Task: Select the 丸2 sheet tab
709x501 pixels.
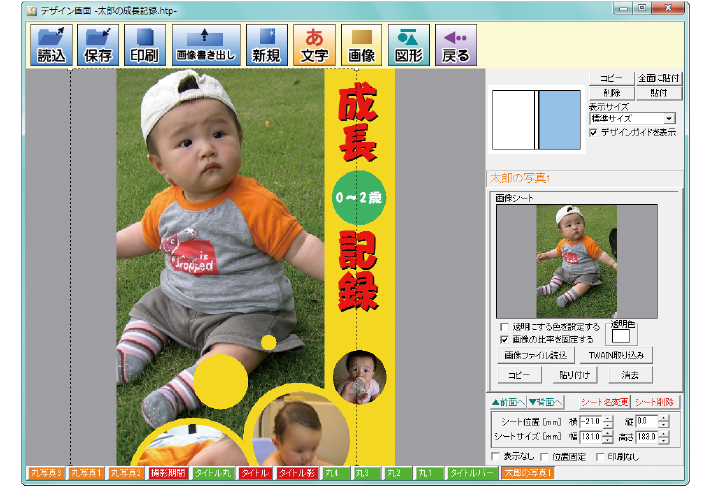Action: 397,473
